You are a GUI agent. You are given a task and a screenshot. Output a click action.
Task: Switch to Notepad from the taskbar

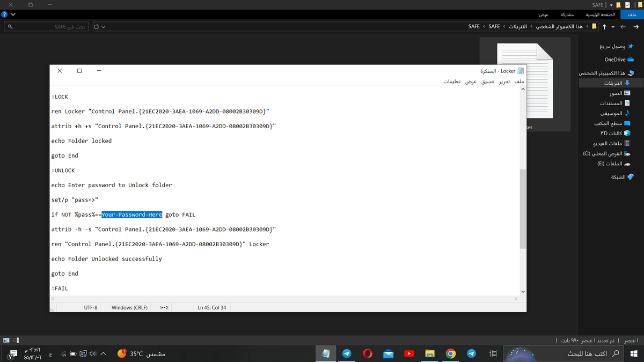point(326,353)
